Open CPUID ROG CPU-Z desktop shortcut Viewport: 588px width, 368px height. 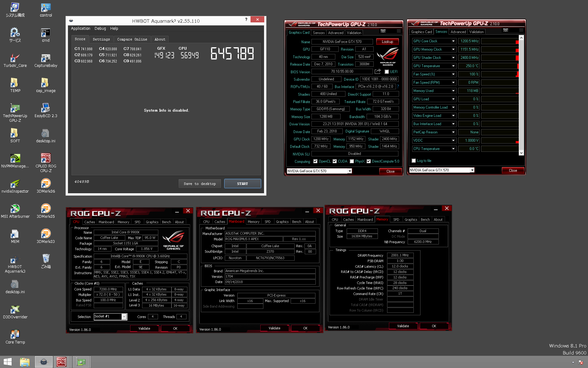pos(46,163)
